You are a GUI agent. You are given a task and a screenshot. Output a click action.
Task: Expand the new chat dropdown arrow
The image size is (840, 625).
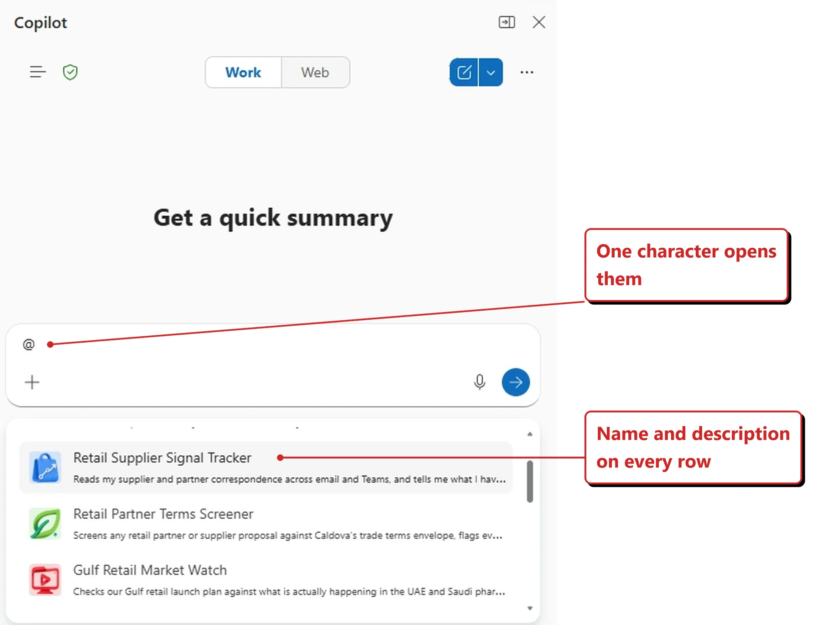(491, 72)
